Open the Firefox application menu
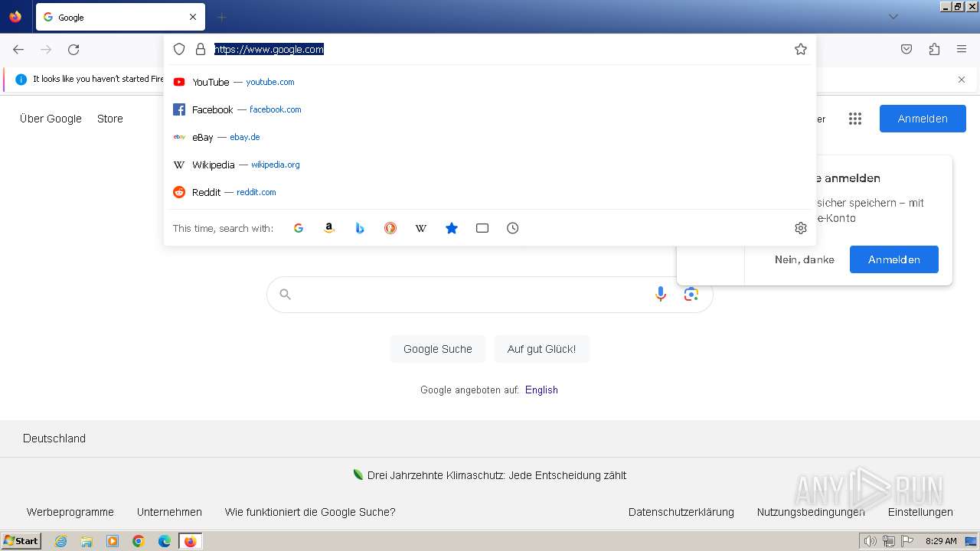Image resolution: width=980 pixels, height=551 pixels. [962, 49]
